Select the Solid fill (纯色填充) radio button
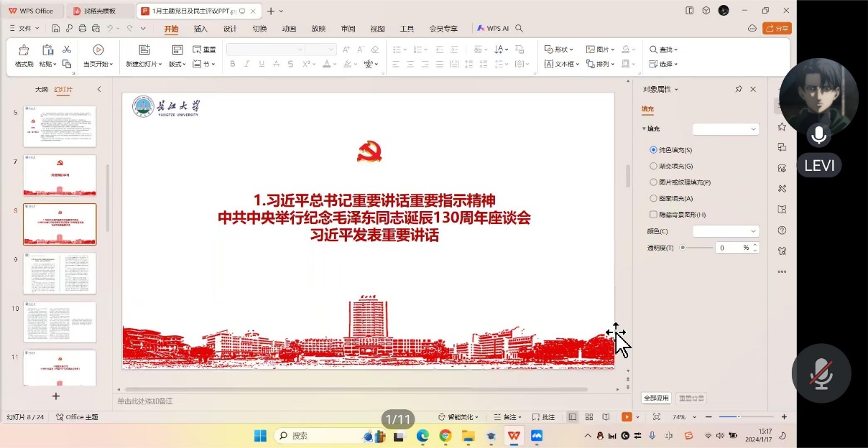 653,150
